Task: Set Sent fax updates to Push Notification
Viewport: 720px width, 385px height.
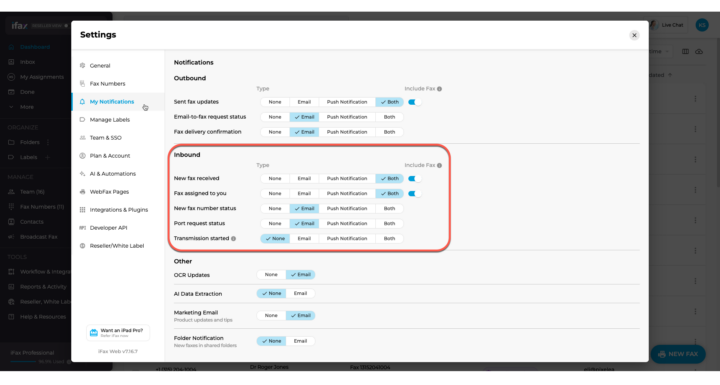Action: pos(347,102)
